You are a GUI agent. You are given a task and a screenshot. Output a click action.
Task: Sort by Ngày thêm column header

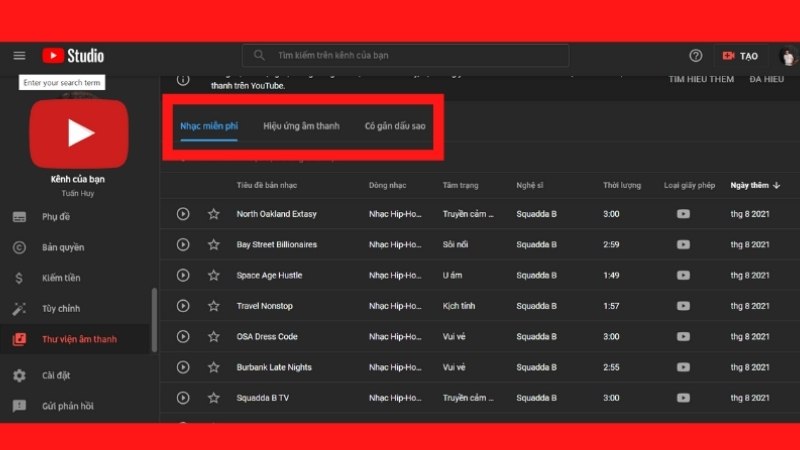point(755,185)
